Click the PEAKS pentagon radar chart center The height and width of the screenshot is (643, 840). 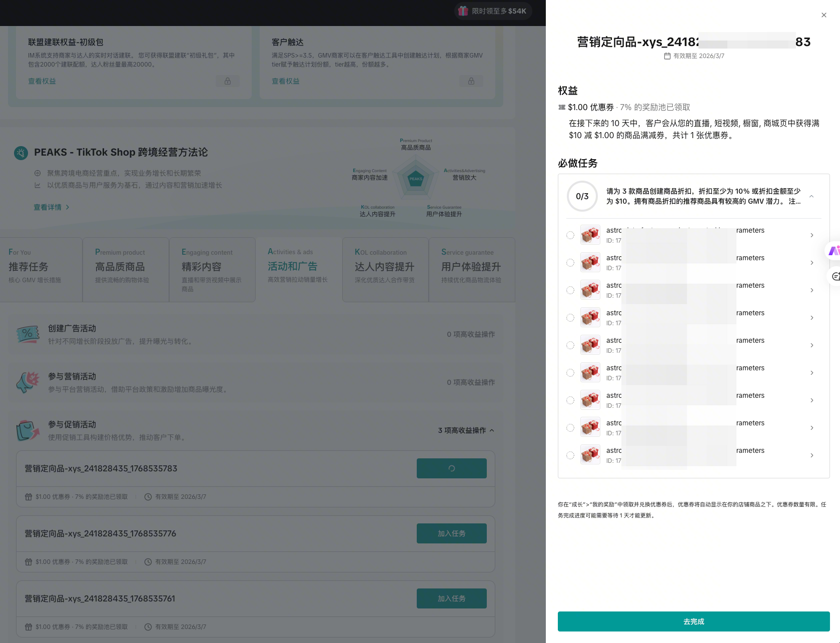(x=416, y=179)
